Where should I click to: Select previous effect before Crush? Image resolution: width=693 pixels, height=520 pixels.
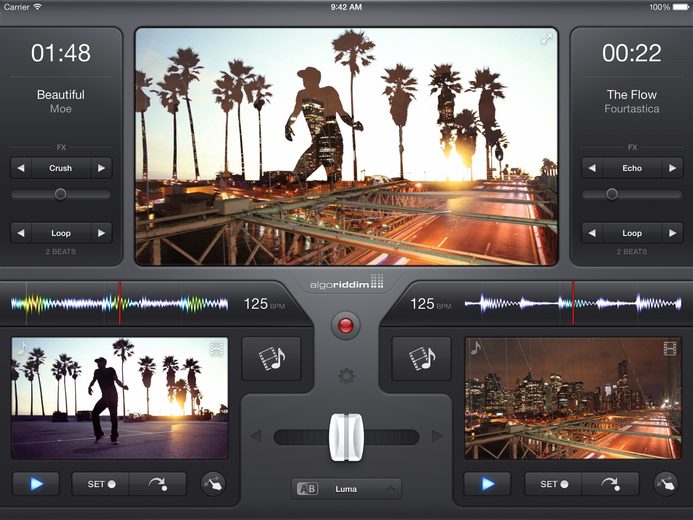pos(21,168)
